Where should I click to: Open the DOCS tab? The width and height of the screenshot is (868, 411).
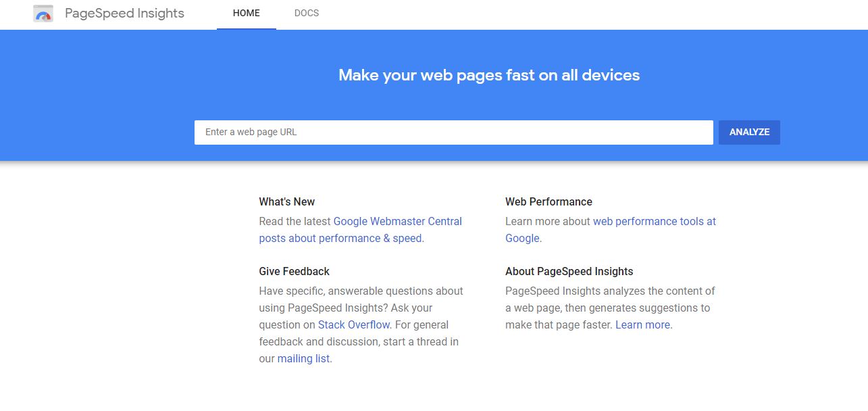(x=307, y=14)
